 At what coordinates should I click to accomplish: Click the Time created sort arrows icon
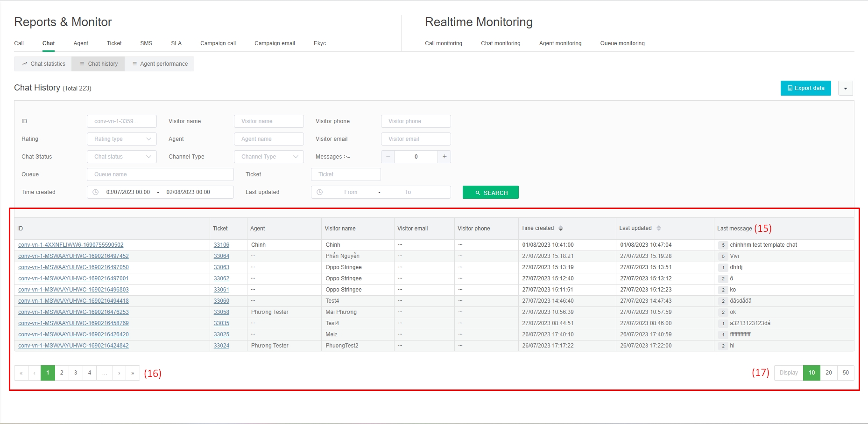(x=561, y=228)
